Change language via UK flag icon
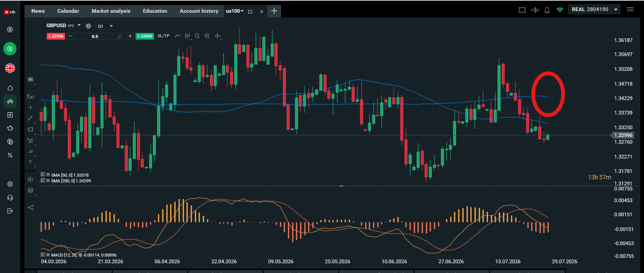The height and width of the screenshot is (273, 644). 10,68
